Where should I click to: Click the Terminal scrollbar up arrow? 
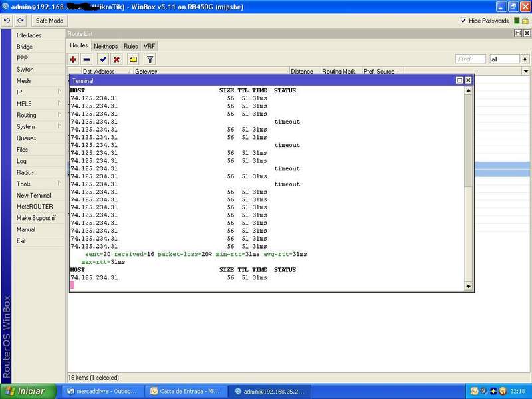pos(468,91)
